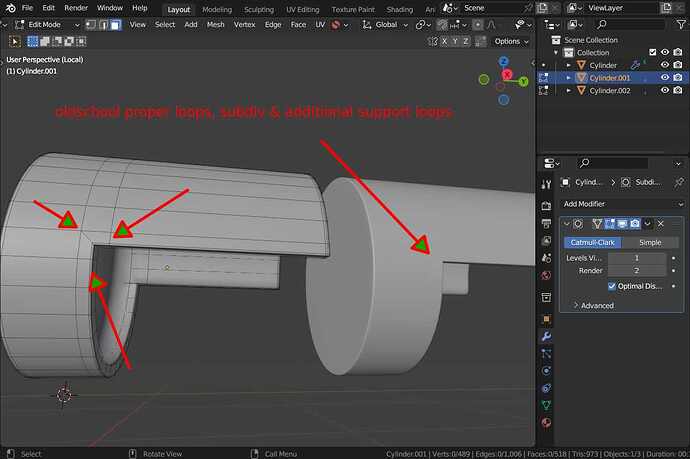
Task: Open the pivot point dropdown
Action: 423,25
